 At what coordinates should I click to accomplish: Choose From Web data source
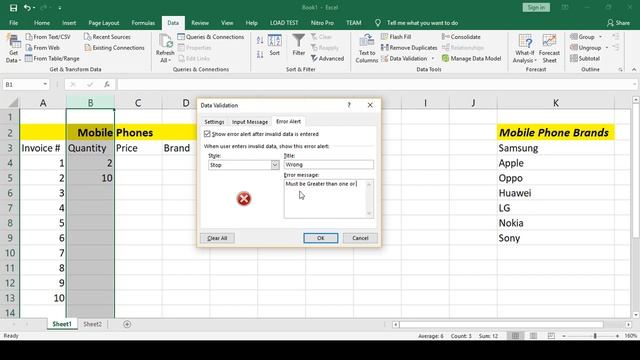[x=42, y=48]
